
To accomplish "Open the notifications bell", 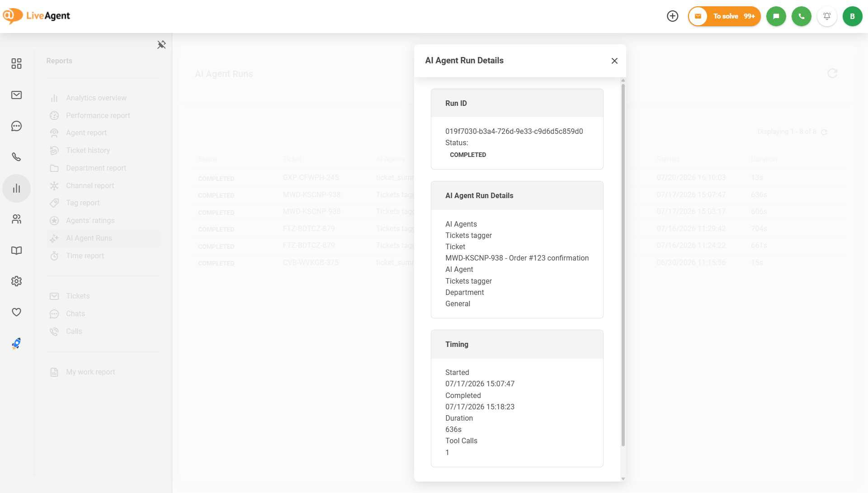I will point(827,16).
